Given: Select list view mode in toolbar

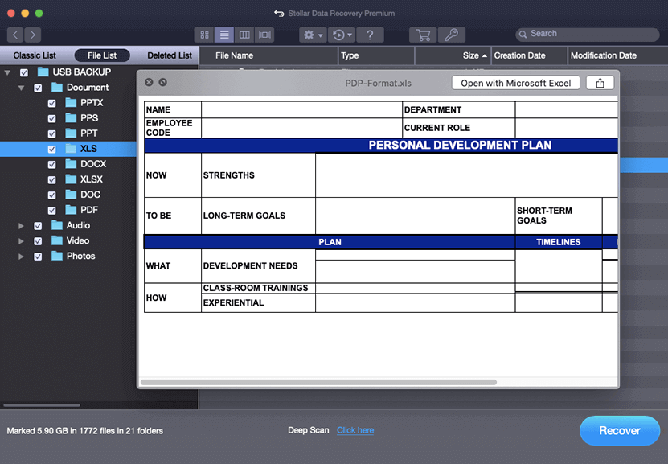Looking at the screenshot, I should 225,35.
